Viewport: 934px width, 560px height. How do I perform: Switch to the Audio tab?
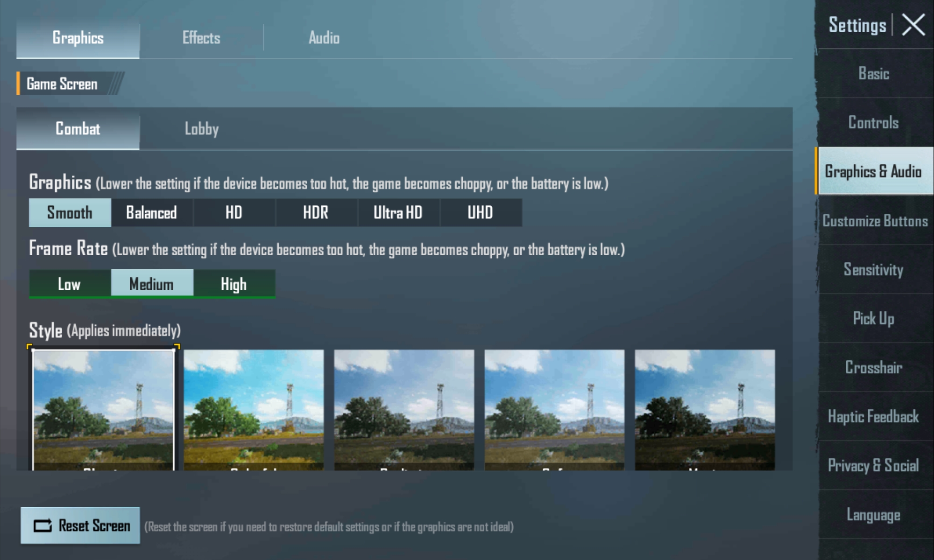coord(324,38)
